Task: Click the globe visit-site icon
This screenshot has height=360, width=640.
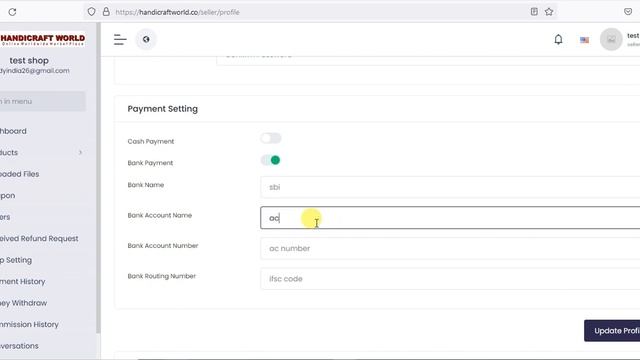Action: tap(146, 40)
